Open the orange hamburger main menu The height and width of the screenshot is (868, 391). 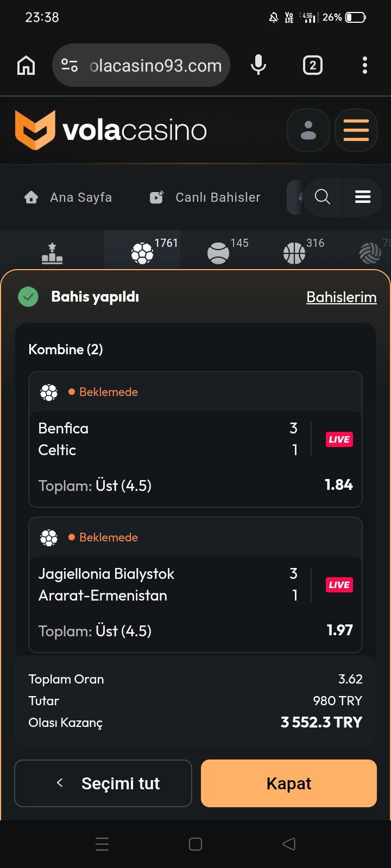(356, 130)
